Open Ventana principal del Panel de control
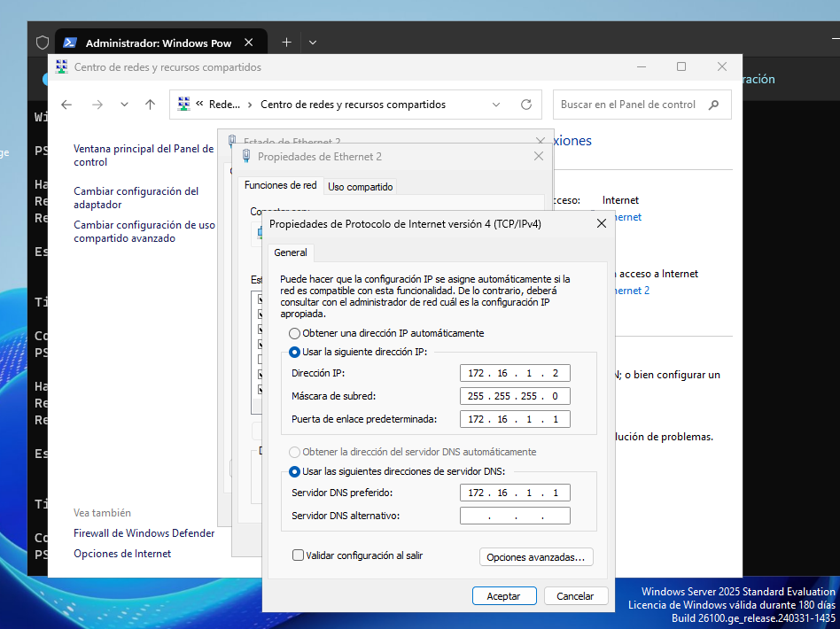Viewport: 840px width, 629px height. click(x=144, y=155)
